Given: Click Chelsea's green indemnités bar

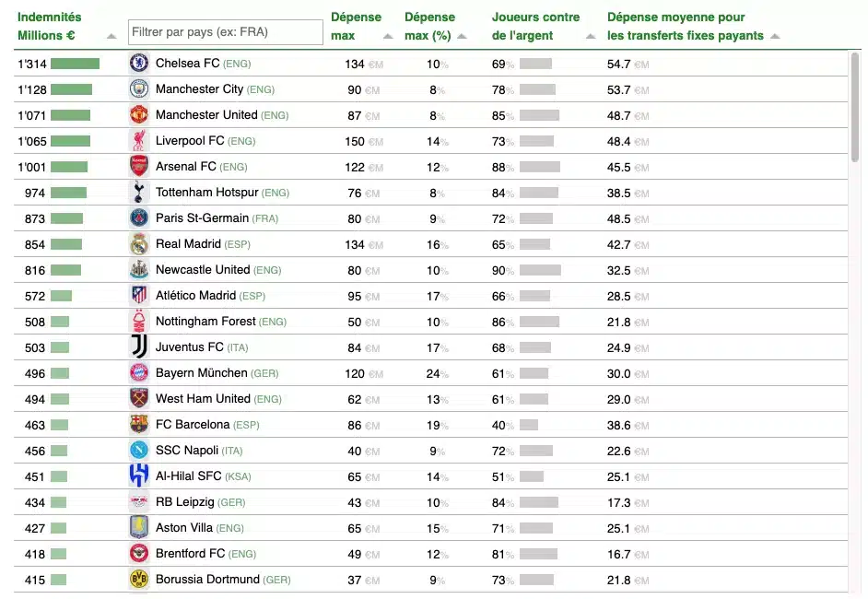Looking at the screenshot, I should tap(75, 64).
